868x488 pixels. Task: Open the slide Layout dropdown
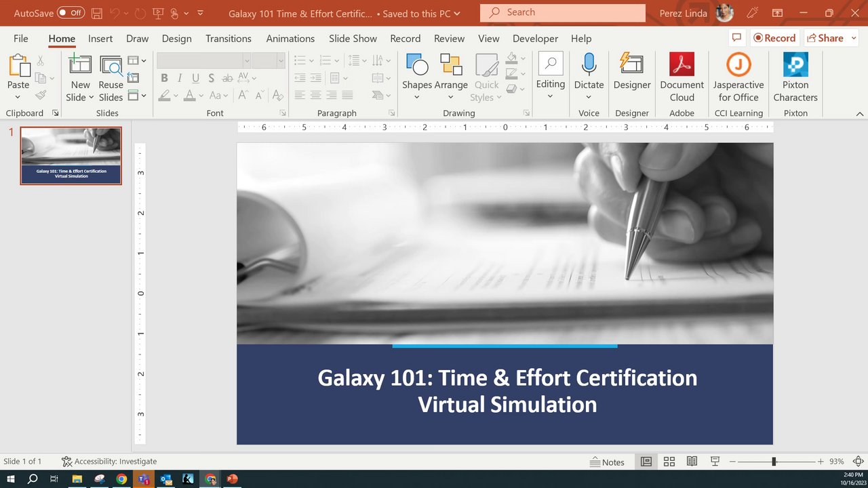coord(137,61)
